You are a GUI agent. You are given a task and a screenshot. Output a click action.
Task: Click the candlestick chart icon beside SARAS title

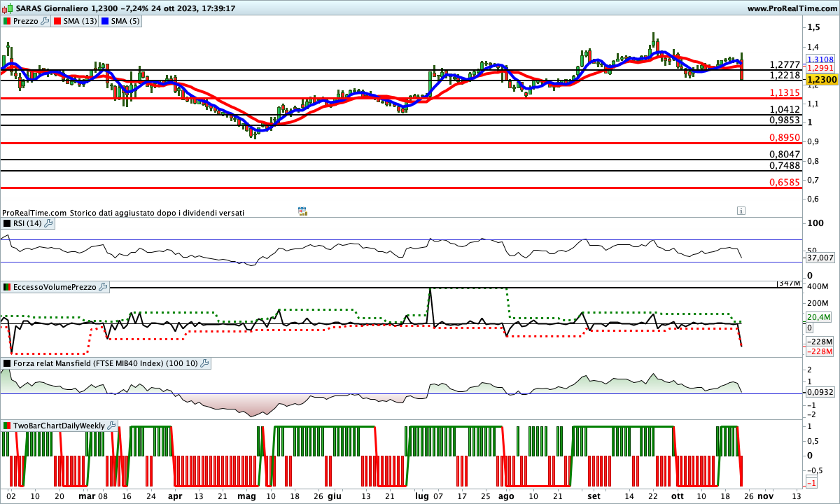tap(6, 8)
